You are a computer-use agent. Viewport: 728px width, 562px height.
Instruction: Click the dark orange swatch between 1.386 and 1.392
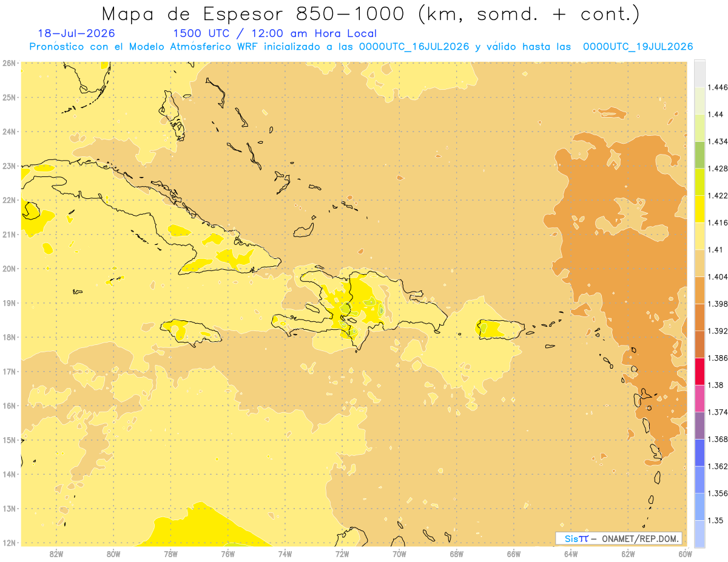click(x=700, y=344)
